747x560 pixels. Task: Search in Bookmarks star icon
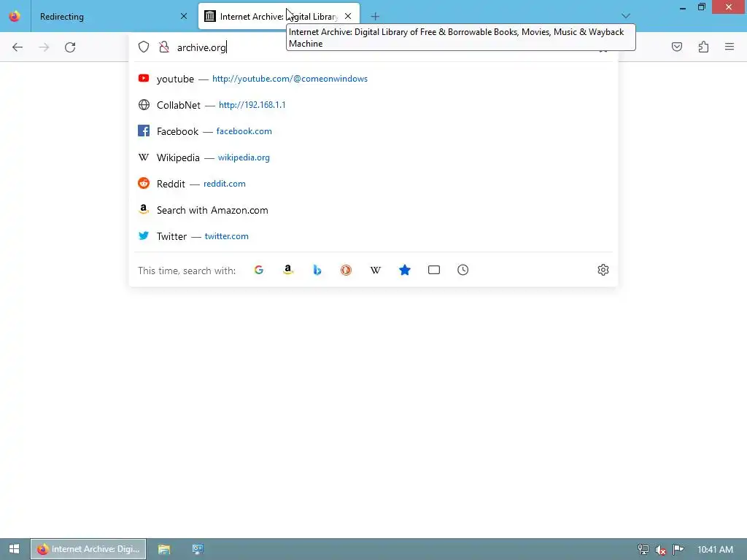point(404,270)
